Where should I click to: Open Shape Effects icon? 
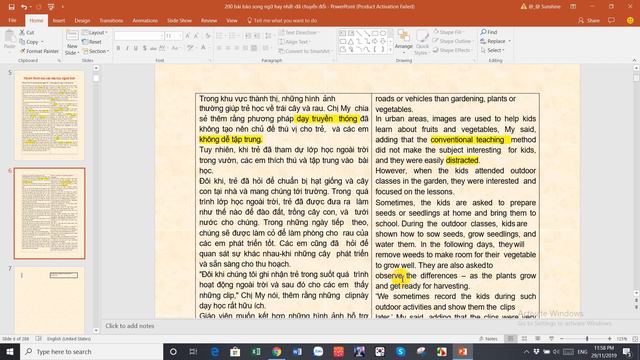pos(436,50)
